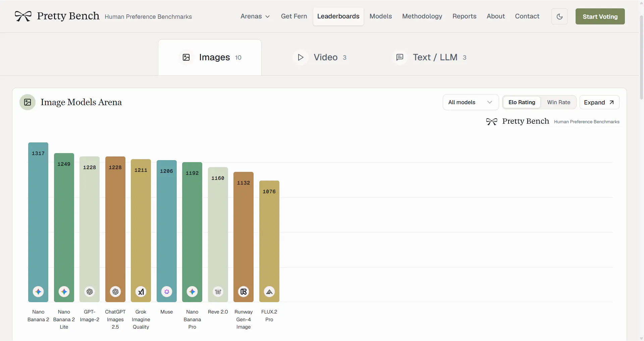Click the GPT-Image-2 bar scoring 1228
644x341 pixels.
tap(90, 229)
